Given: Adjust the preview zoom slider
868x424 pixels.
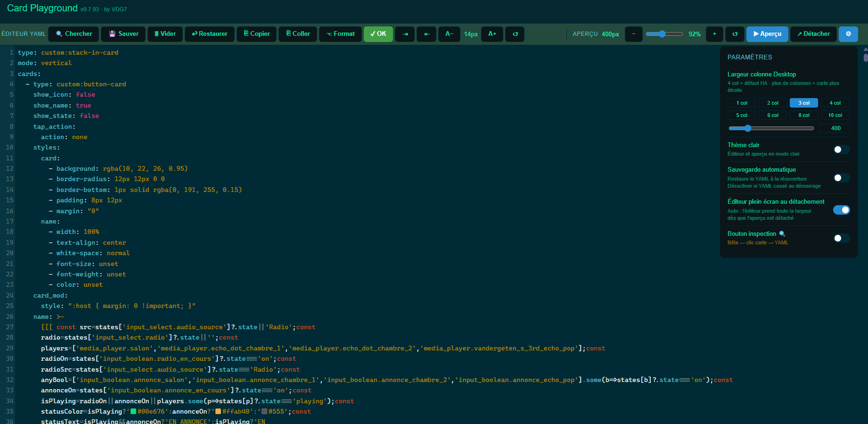Looking at the screenshot, I should [663, 34].
